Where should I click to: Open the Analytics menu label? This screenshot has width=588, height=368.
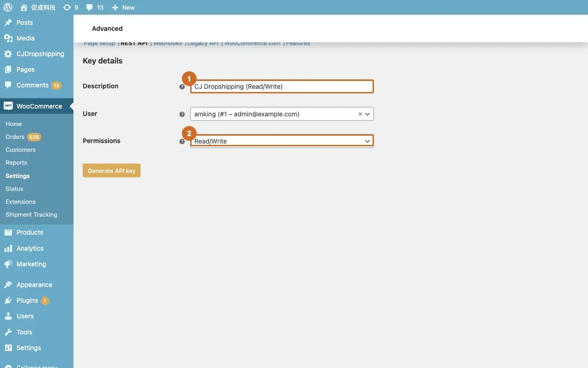[30, 248]
